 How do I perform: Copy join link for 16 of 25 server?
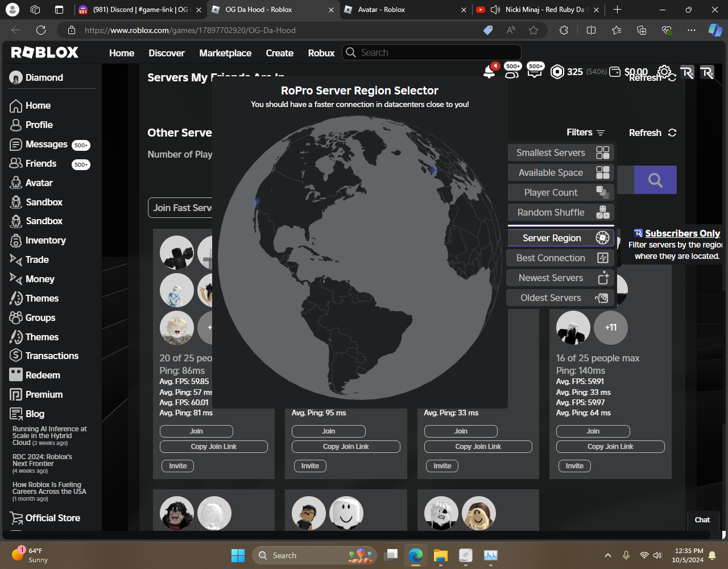(610, 447)
